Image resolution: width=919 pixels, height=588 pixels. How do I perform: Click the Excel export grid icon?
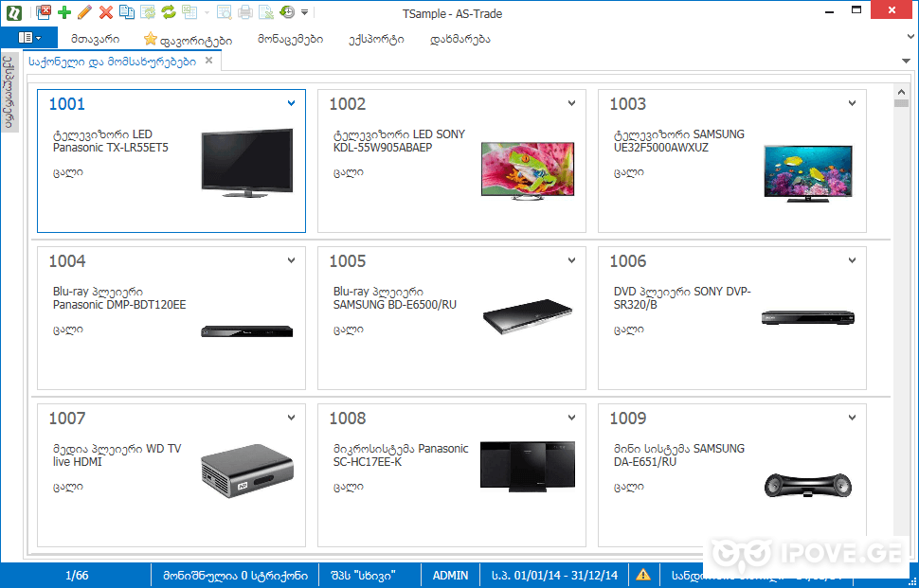point(189,11)
